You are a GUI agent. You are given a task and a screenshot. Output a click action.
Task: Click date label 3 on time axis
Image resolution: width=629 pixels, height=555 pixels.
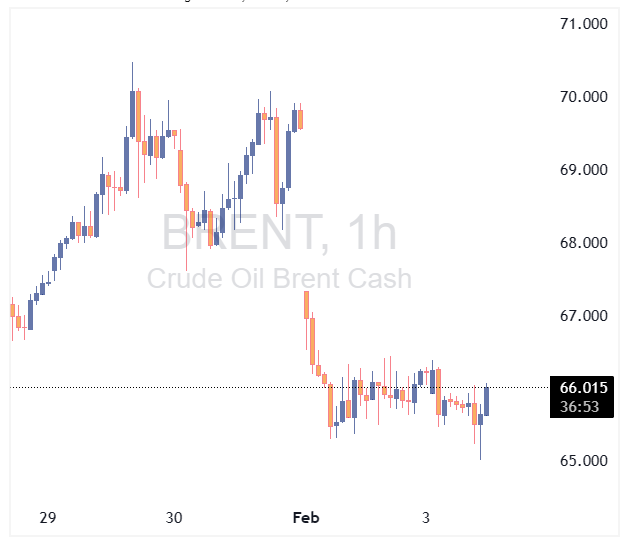click(x=426, y=518)
